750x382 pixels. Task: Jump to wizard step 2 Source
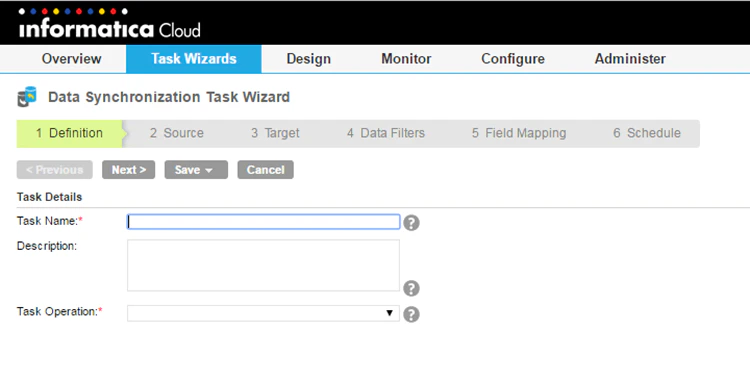pos(176,133)
